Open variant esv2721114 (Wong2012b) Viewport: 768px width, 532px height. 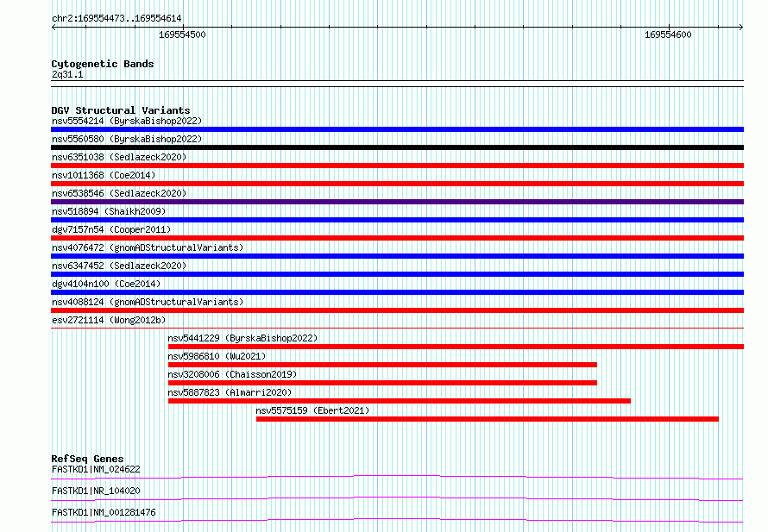[109, 320]
